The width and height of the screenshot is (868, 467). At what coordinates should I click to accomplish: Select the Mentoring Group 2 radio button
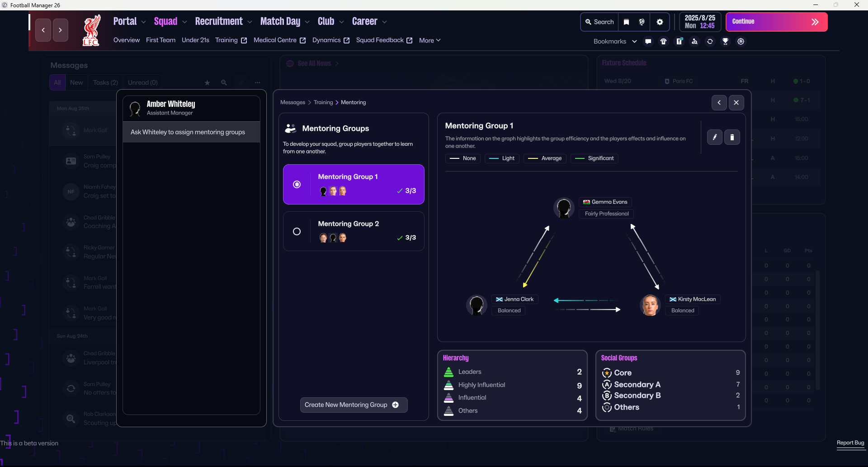[297, 232]
